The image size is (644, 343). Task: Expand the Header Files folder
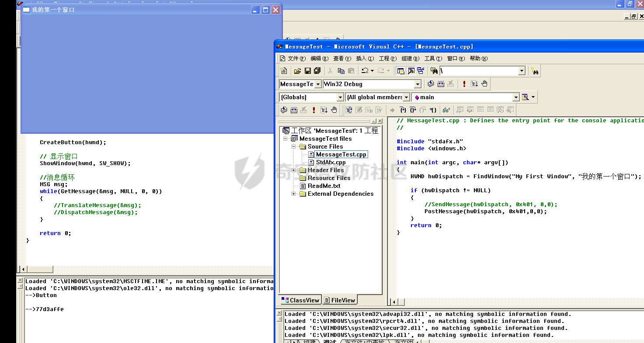pos(294,170)
